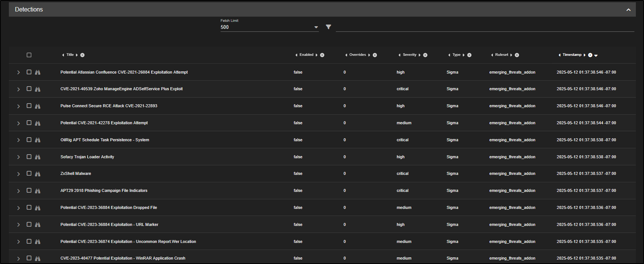Viewport: 644px width, 264px height.
Task: Remove the Severity column using its x icon
Action: (x=425, y=55)
